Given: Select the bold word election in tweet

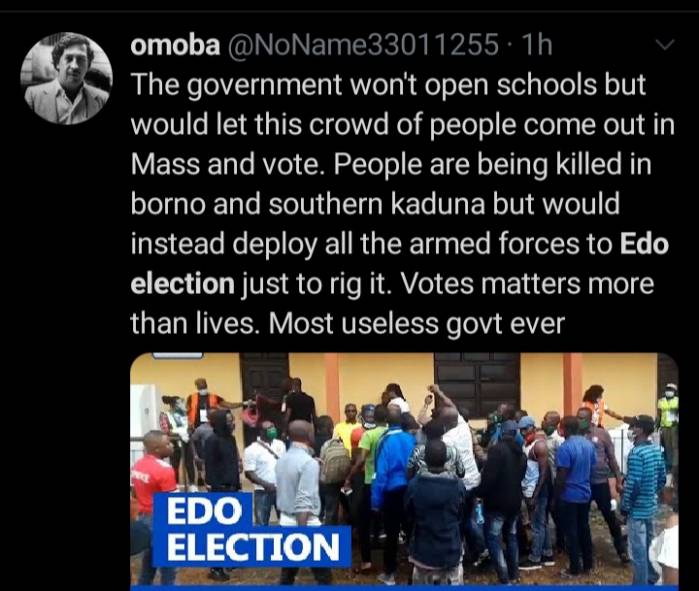Looking at the screenshot, I should tap(182, 283).
